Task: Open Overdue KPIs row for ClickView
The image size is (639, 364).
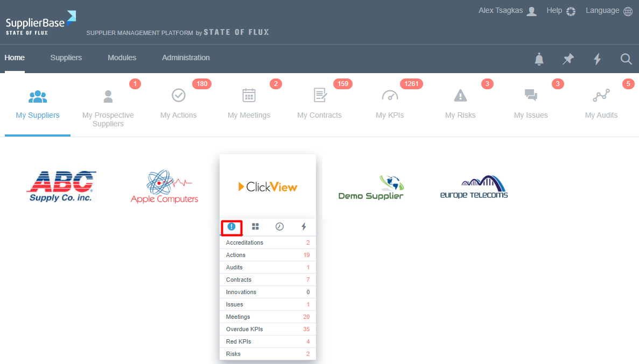Action: 268,329
